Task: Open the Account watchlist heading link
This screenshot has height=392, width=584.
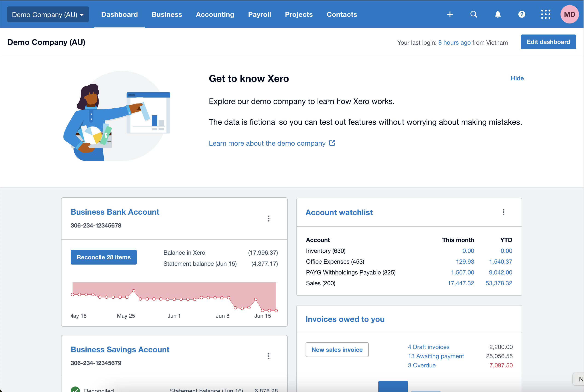Action: point(339,212)
